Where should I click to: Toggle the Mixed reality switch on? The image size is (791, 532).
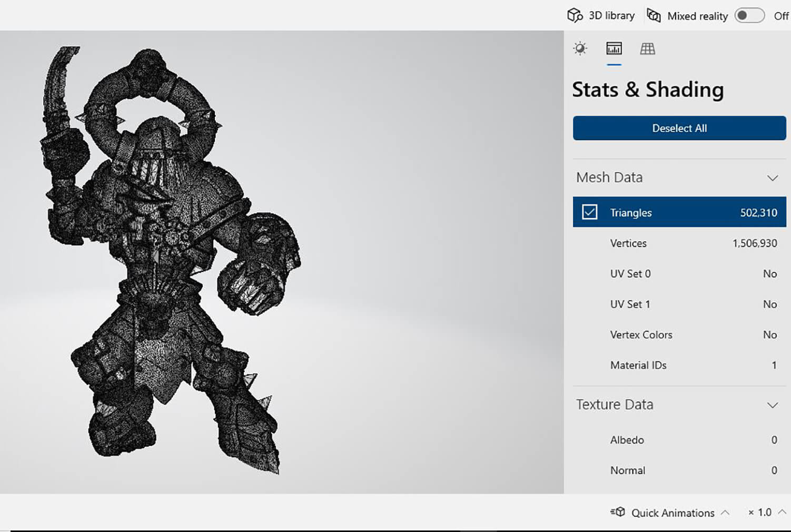coord(749,16)
